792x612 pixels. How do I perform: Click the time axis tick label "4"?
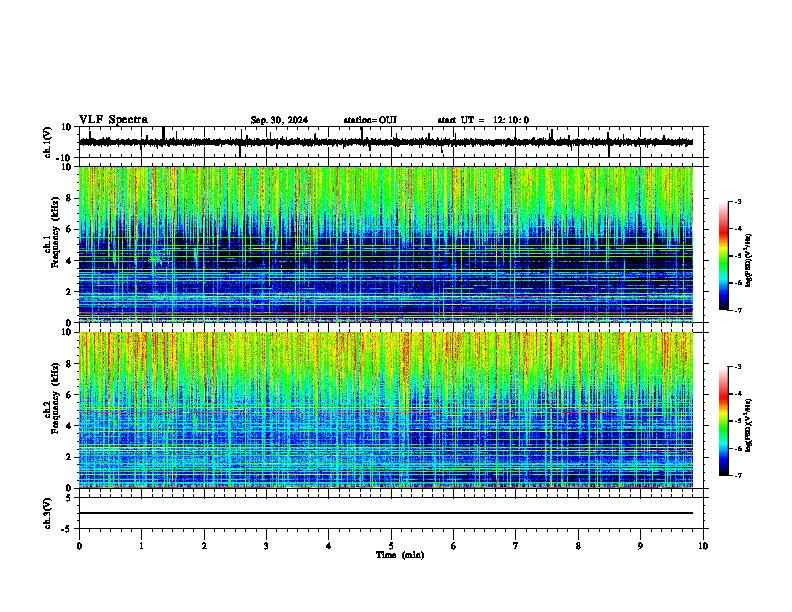(329, 546)
